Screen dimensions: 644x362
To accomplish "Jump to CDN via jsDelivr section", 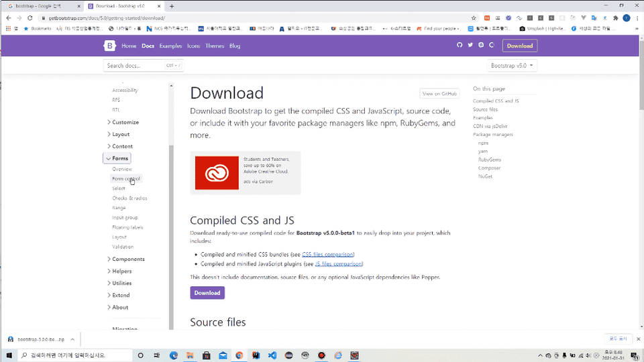I will point(490,127).
